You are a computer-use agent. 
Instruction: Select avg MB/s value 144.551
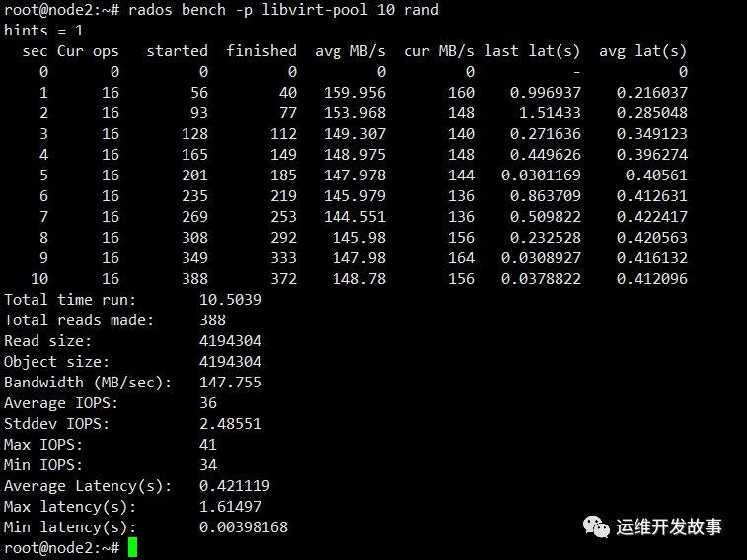[354, 217]
